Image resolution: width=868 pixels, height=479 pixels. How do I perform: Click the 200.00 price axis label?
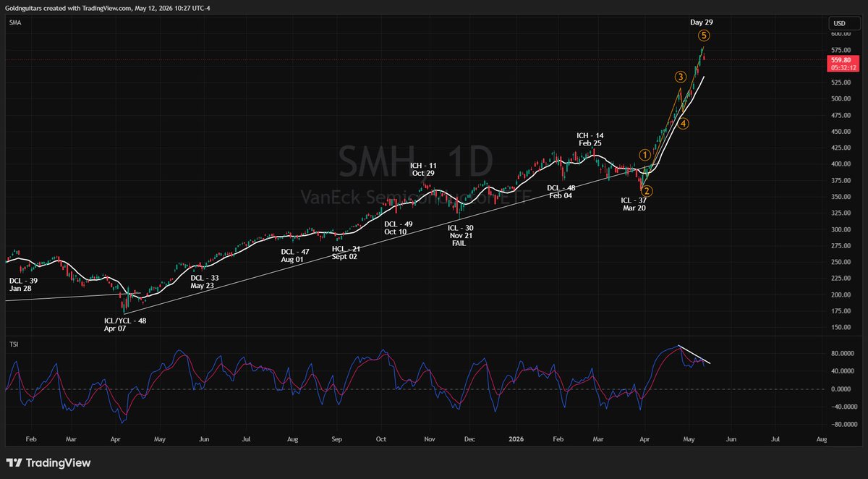[x=841, y=294]
